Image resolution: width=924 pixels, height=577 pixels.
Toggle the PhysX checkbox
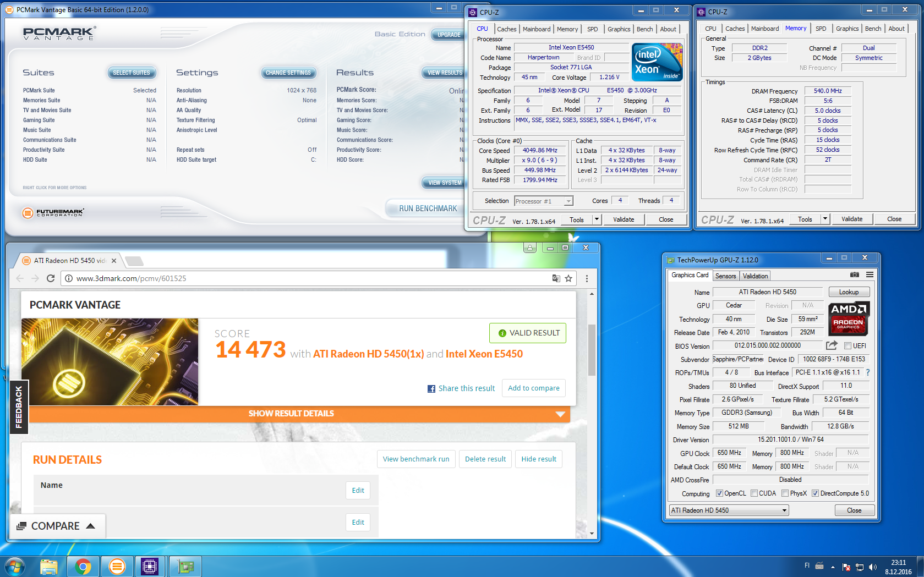(x=785, y=493)
